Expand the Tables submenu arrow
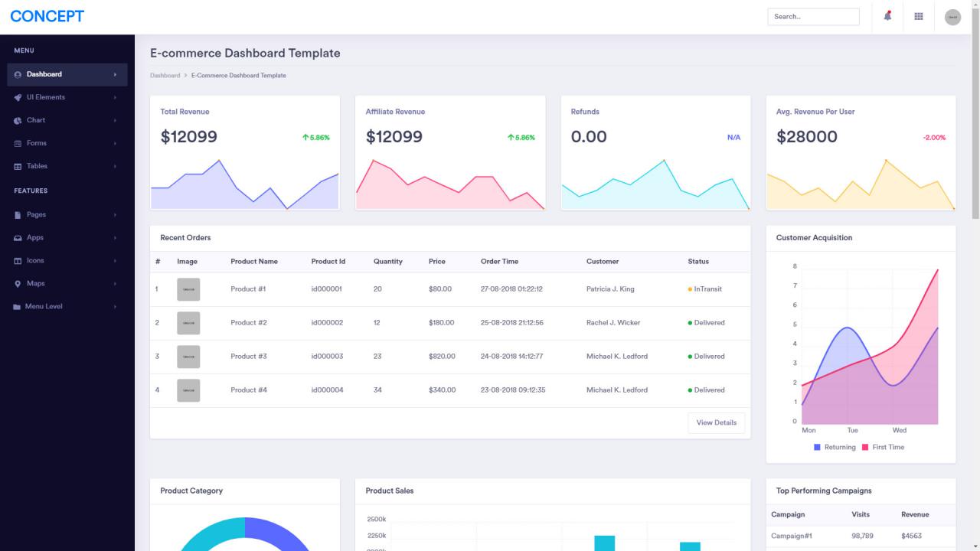Image resolution: width=980 pixels, height=551 pixels. point(115,166)
